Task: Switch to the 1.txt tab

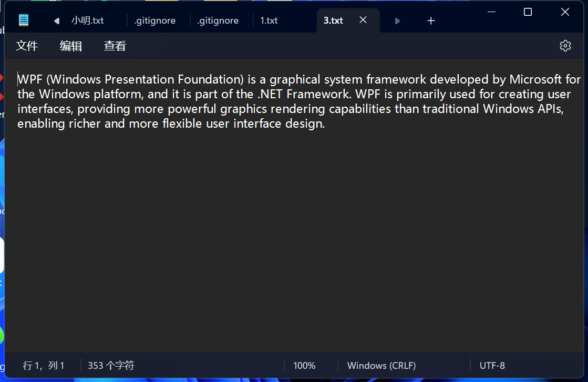Action: coord(269,20)
